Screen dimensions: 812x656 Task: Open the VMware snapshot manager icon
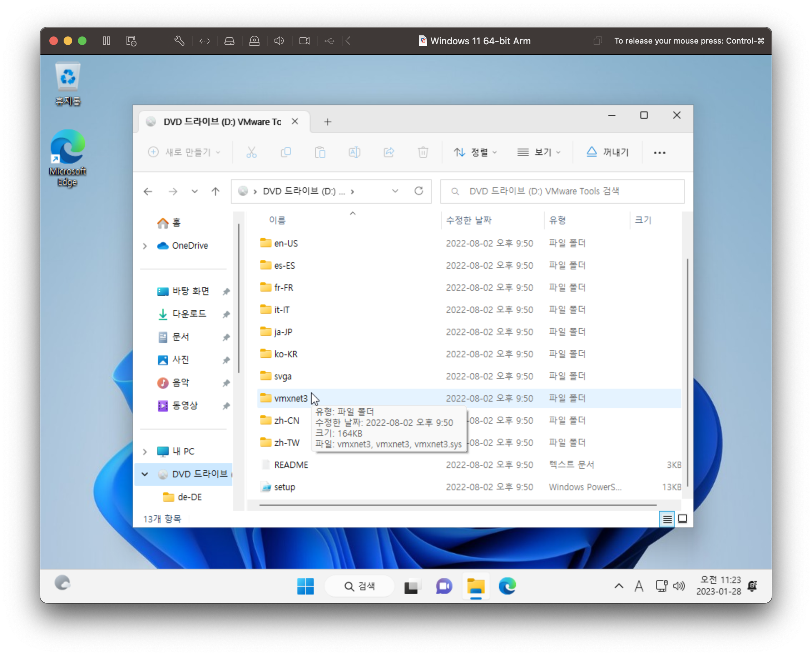(x=131, y=41)
